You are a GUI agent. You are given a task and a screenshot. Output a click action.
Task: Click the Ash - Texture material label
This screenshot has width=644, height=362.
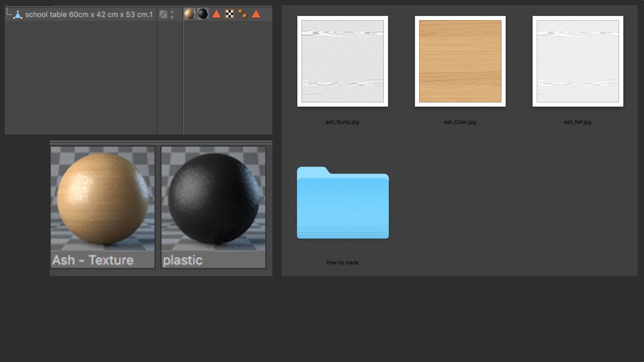click(93, 260)
